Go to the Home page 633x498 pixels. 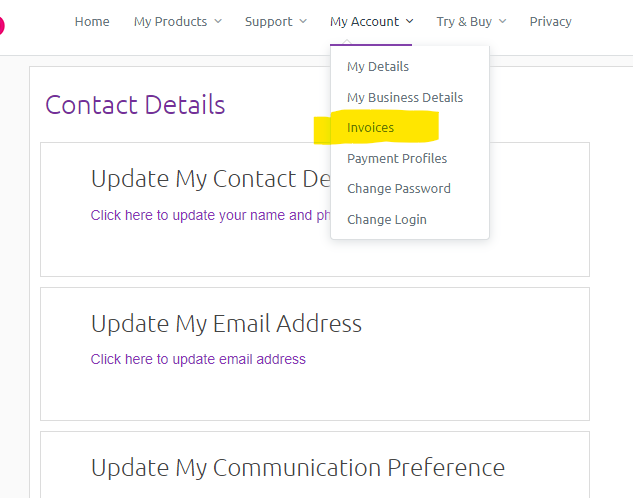tap(92, 21)
